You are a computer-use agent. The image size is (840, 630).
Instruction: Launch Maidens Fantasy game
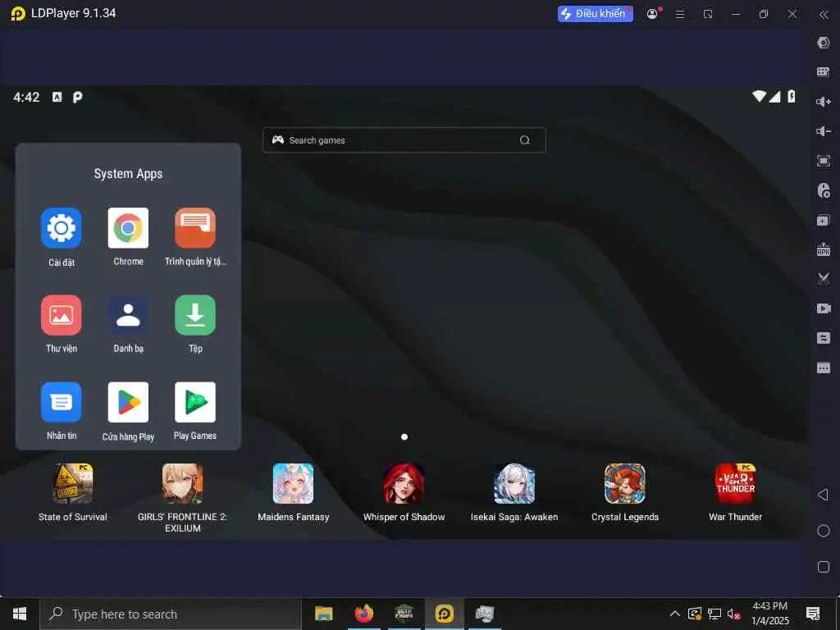click(293, 484)
